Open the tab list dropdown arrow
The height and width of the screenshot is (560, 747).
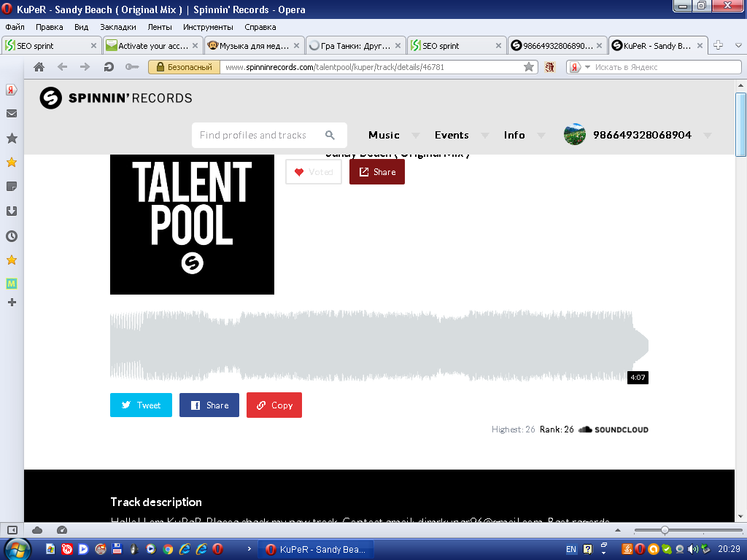[x=738, y=46]
